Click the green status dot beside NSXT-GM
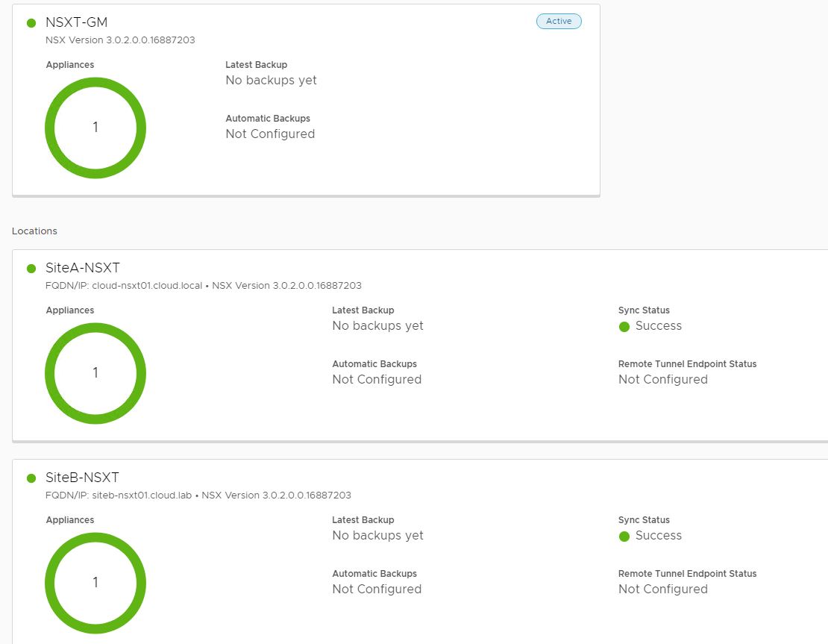Screen dimensions: 828x644 [31, 23]
